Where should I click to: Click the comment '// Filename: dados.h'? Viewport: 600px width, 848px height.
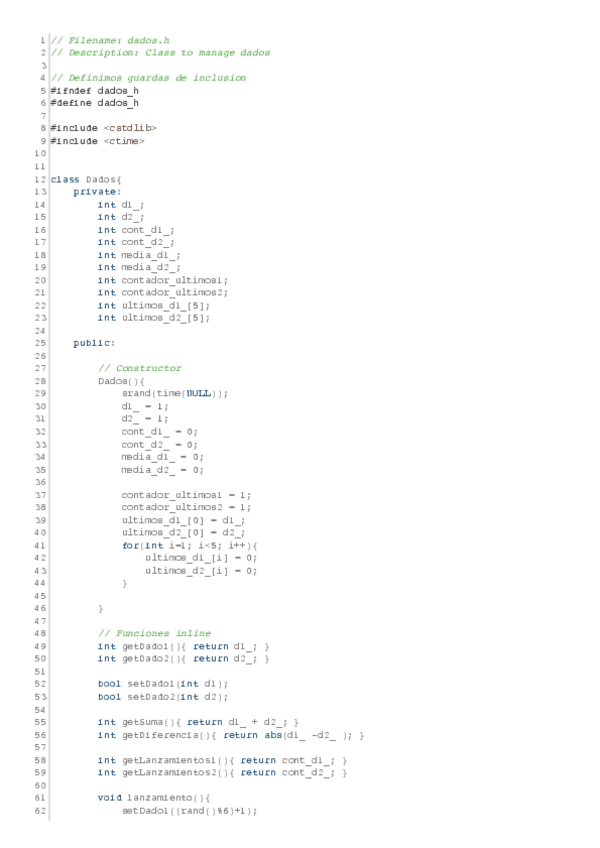point(110,41)
